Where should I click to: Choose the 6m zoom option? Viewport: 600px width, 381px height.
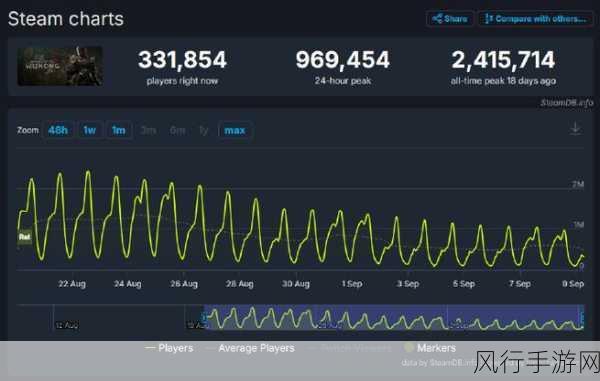pos(178,130)
